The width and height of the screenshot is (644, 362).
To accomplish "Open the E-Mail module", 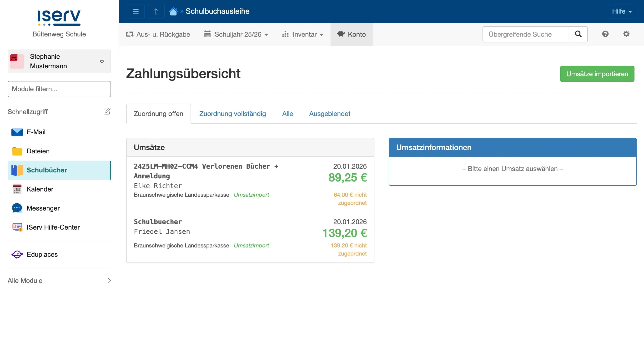I will [36, 132].
